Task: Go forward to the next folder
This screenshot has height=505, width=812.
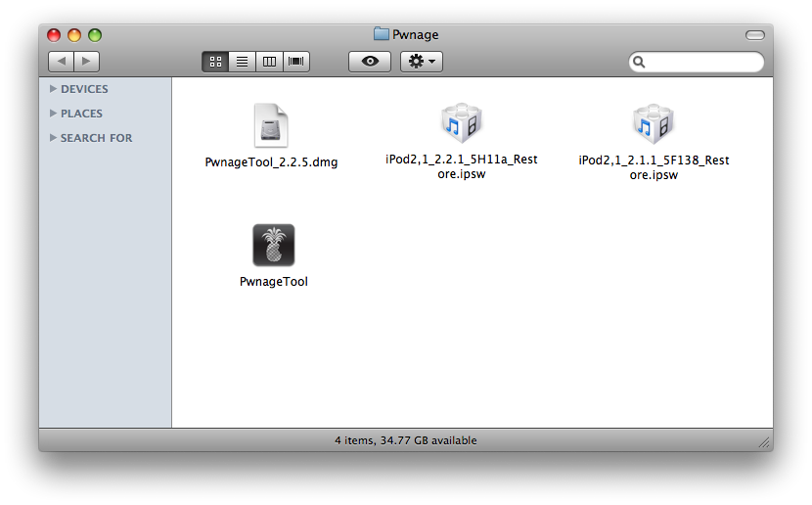Action: coord(87,62)
